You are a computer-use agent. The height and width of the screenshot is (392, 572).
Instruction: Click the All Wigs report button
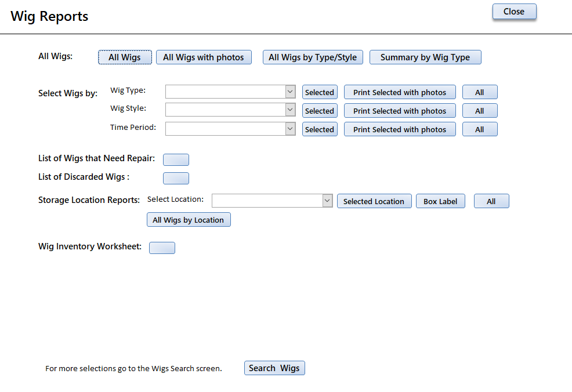click(125, 57)
